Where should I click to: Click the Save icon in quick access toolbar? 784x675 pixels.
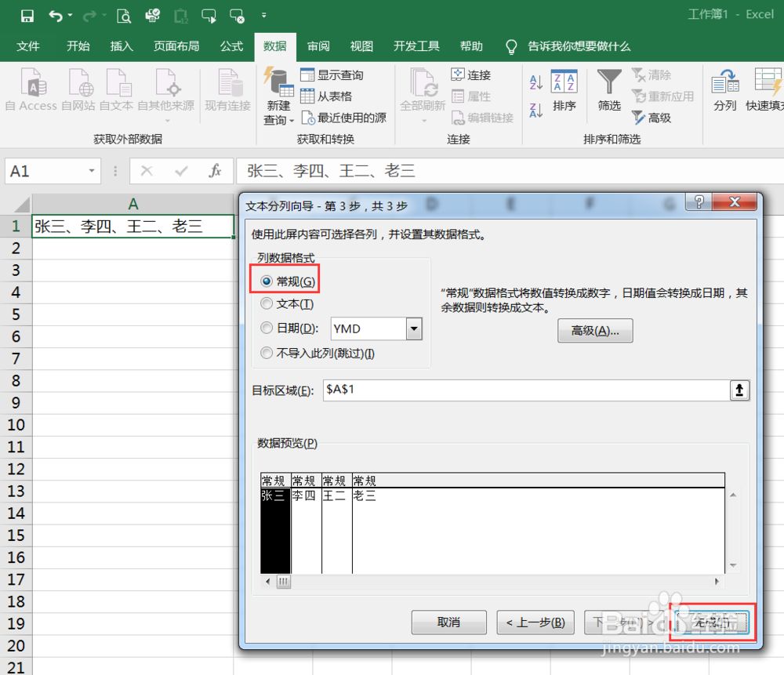(27, 16)
